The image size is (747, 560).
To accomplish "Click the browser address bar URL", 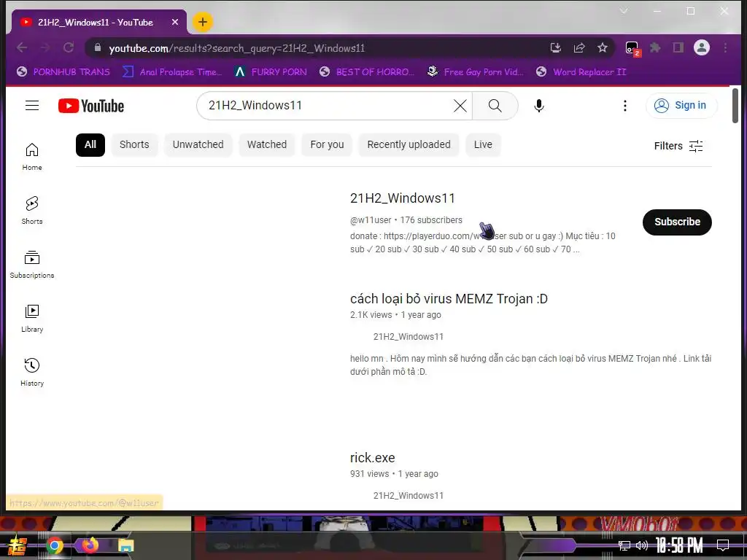I will tap(237, 48).
